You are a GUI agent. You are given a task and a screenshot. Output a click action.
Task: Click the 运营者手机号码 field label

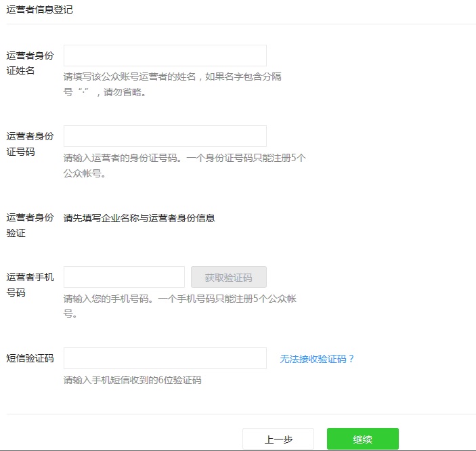coord(30,284)
